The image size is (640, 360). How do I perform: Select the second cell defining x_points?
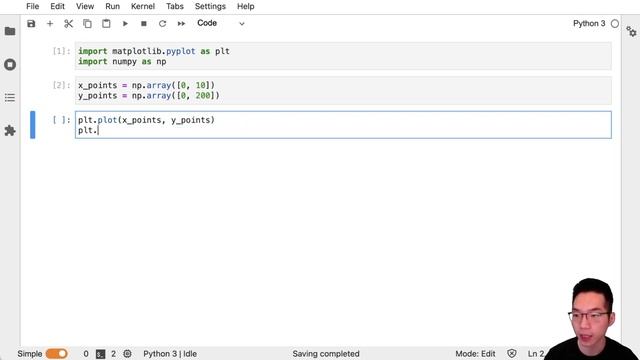343,90
